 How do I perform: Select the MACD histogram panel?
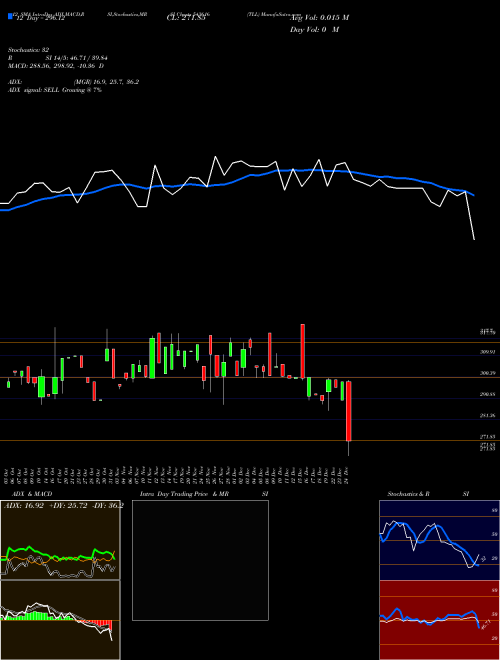(60, 620)
